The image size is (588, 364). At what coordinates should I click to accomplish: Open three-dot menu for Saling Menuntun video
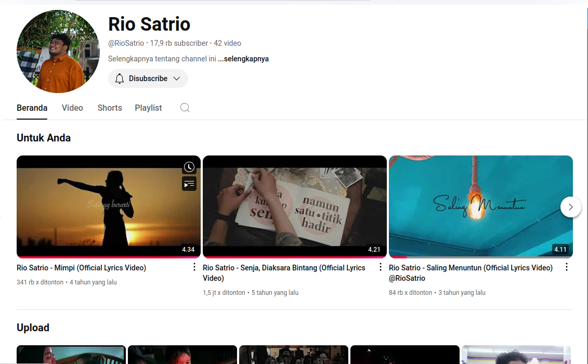(x=566, y=267)
